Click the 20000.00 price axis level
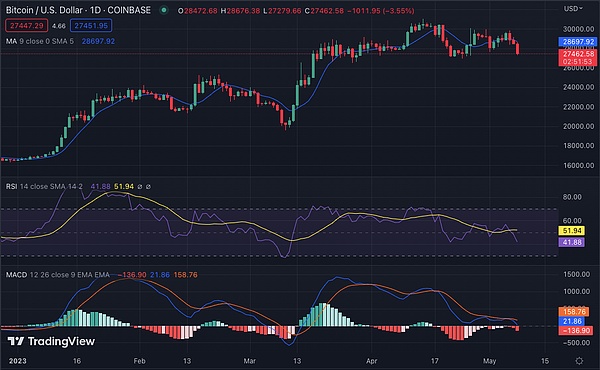 pos(578,126)
